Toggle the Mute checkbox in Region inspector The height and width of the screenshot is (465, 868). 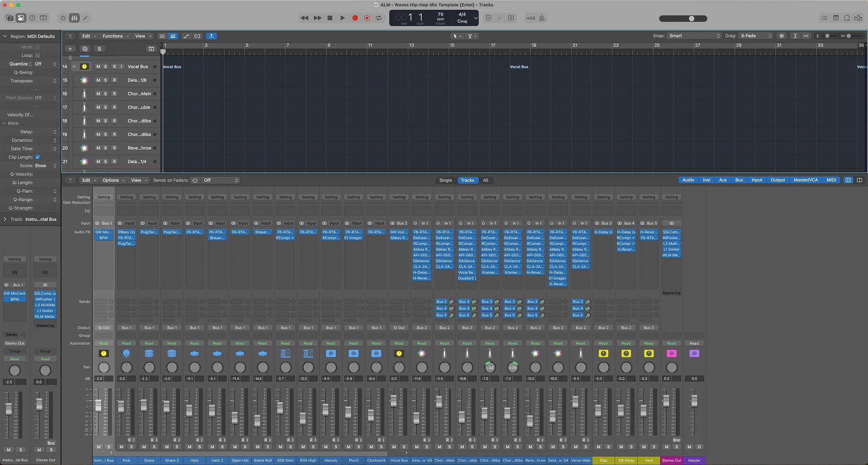click(x=38, y=47)
